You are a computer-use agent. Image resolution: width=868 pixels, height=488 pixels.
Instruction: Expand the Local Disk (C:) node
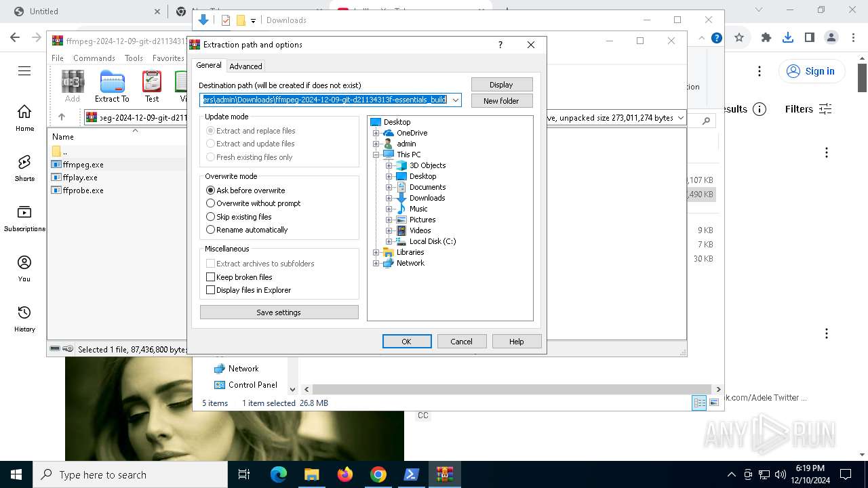[389, 241]
